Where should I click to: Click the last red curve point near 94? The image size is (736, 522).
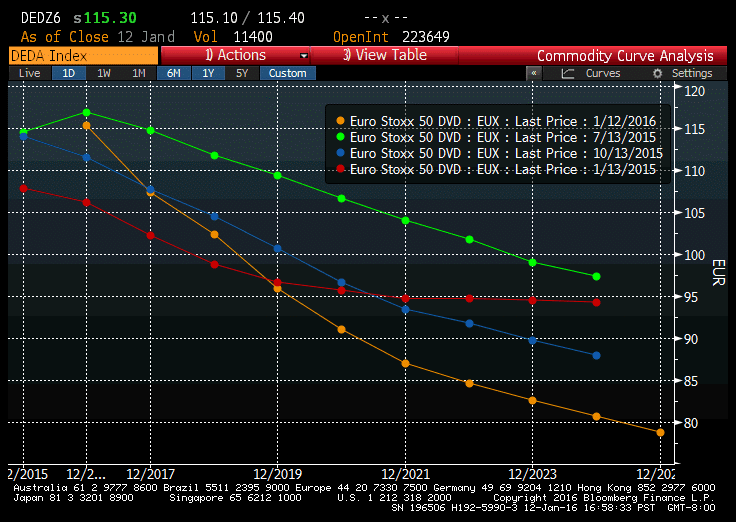(x=596, y=302)
